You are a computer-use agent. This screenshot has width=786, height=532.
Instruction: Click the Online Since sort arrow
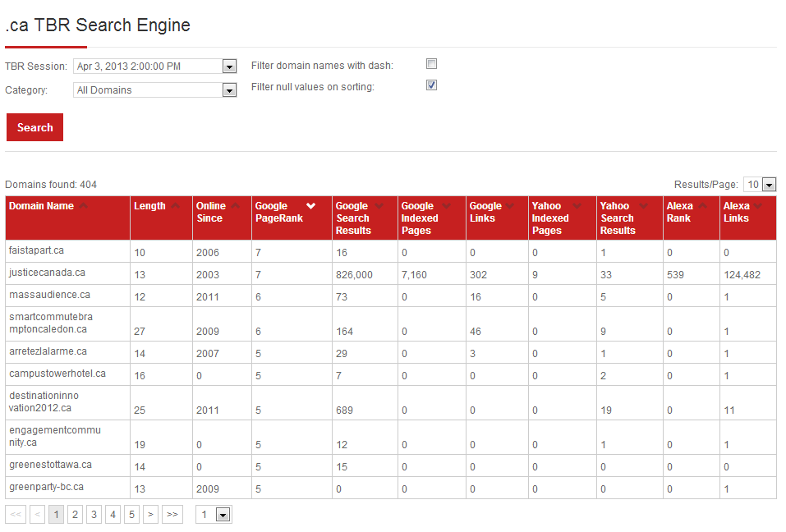pyautogui.click(x=235, y=206)
